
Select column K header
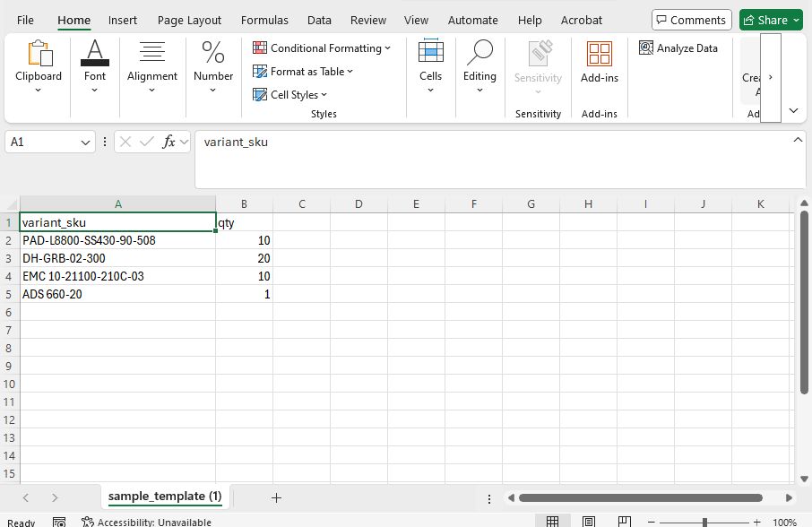pyautogui.click(x=760, y=204)
